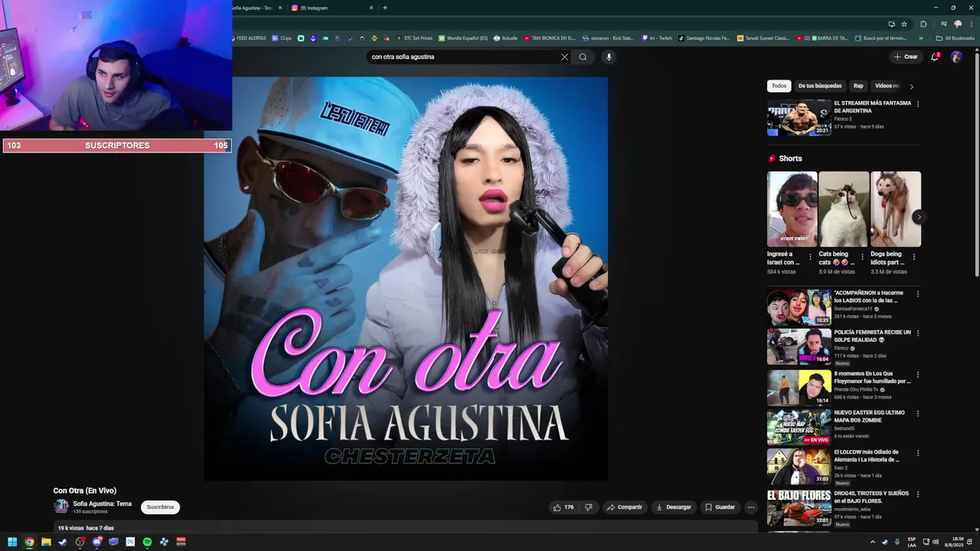The width and height of the screenshot is (980, 551).
Task: Open the STC Set Prices bookmark
Action: pyautogui.click(x=414, y=38)
